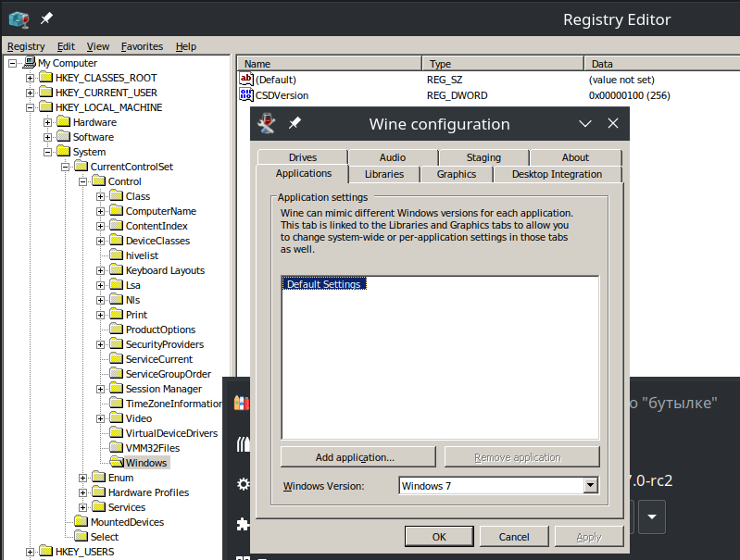Switch to the Desktop Integration tab
Screen dimensions: 740x560
point(557,174)
